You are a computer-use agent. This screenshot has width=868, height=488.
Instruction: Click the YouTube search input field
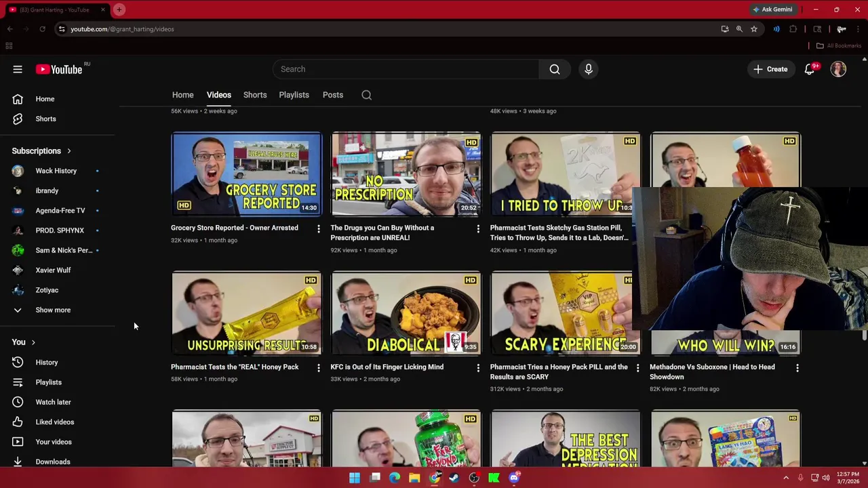406,69
